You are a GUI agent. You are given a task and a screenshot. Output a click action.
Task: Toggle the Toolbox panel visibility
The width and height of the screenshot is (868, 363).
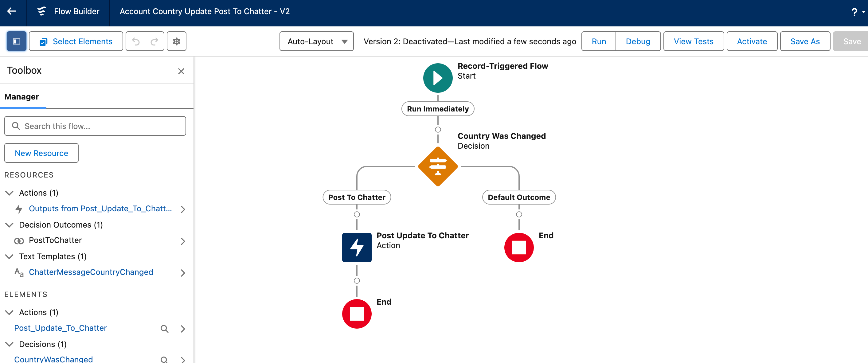16,41
